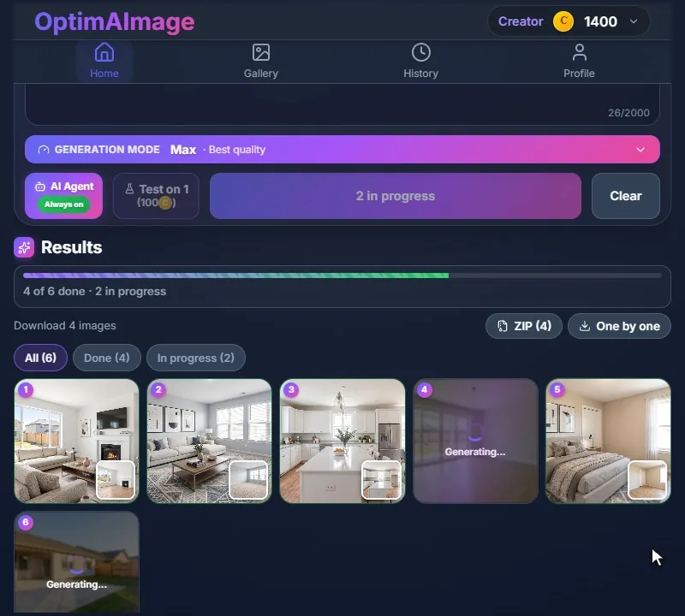Click the Always on badge
This screenshot has width=685, height=616.
click(63, 204)
